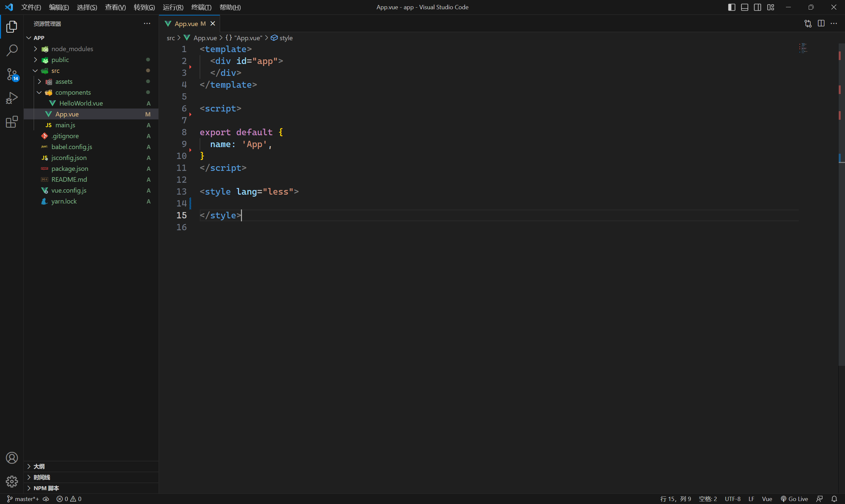This screenshot has height=504, width=845.
Task: Click the feedback icon in status bar
Action: pyautogui.click(x=820, y=499)
